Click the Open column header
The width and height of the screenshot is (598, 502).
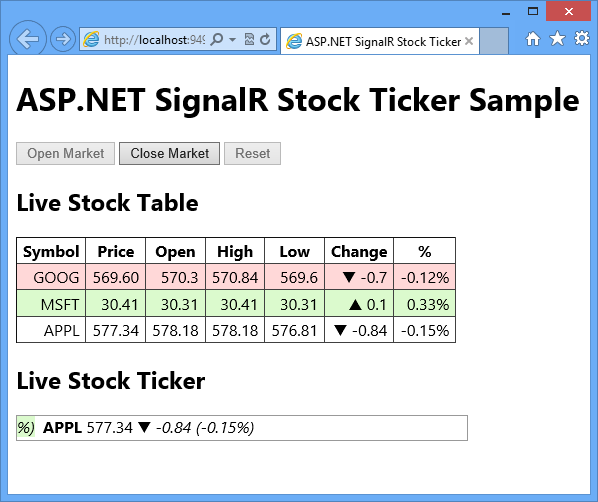[175, 251]
